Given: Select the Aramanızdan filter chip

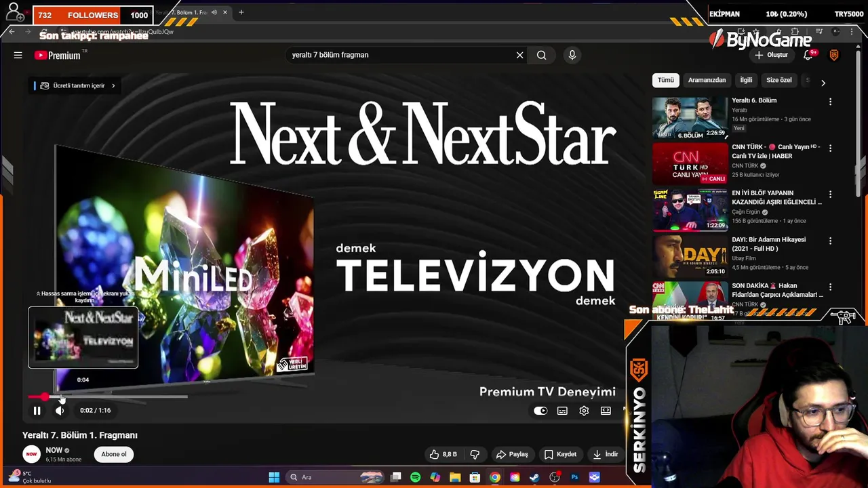Looking at the screenshot, I should pos(707,80).
